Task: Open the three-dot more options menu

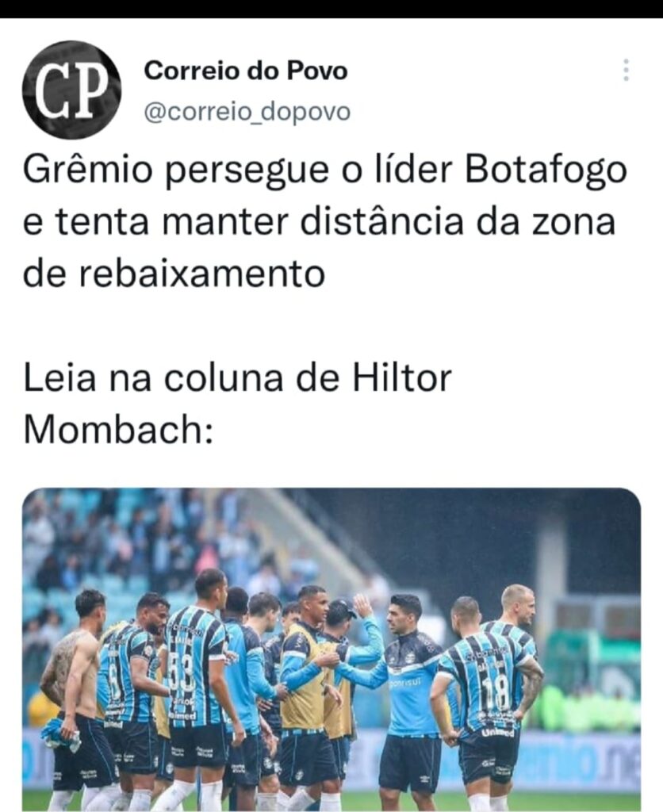Action: tap(627, 70)
